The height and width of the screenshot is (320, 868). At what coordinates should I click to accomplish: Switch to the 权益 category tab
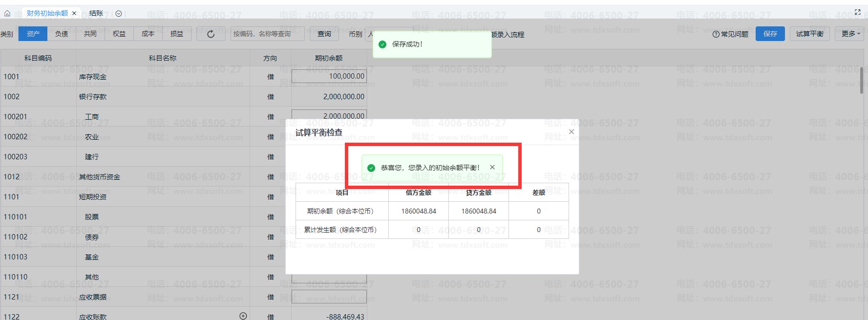pyautogui.click(x=119, y=34)
